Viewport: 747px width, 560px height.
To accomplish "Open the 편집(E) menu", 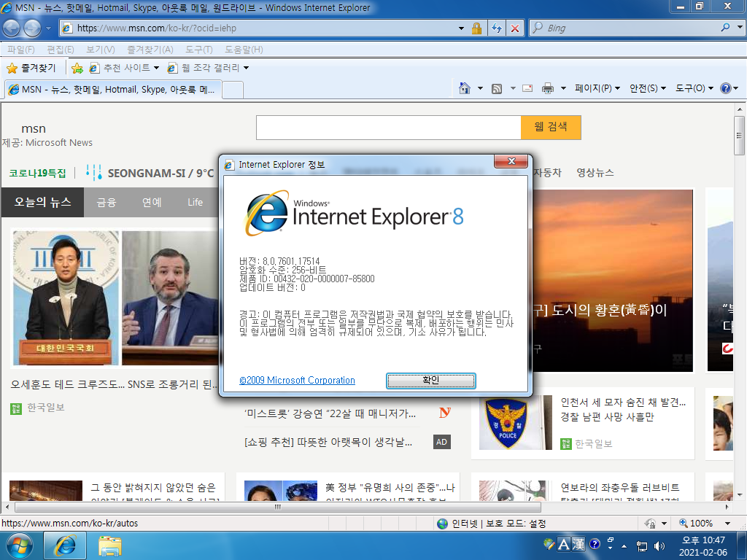I will [61, 50].
